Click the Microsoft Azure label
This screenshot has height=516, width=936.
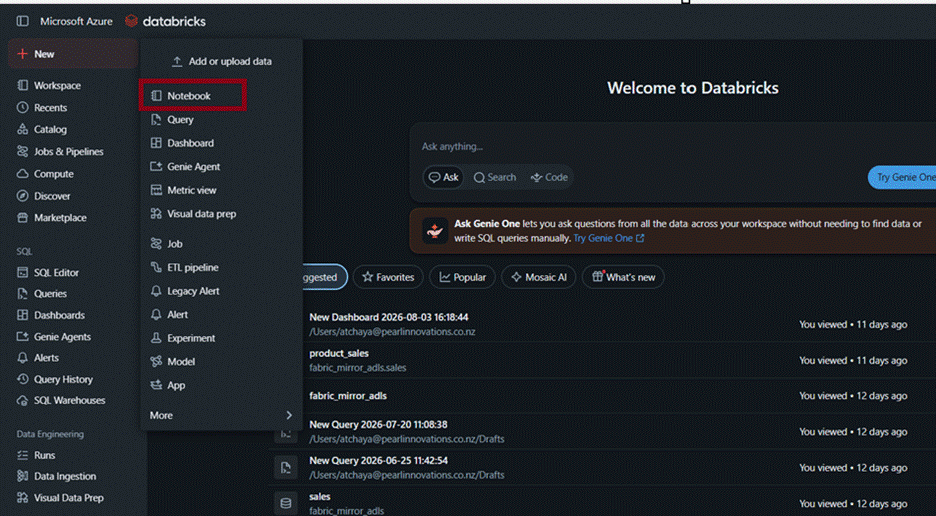pyautogui.click(x=76, y=22)
